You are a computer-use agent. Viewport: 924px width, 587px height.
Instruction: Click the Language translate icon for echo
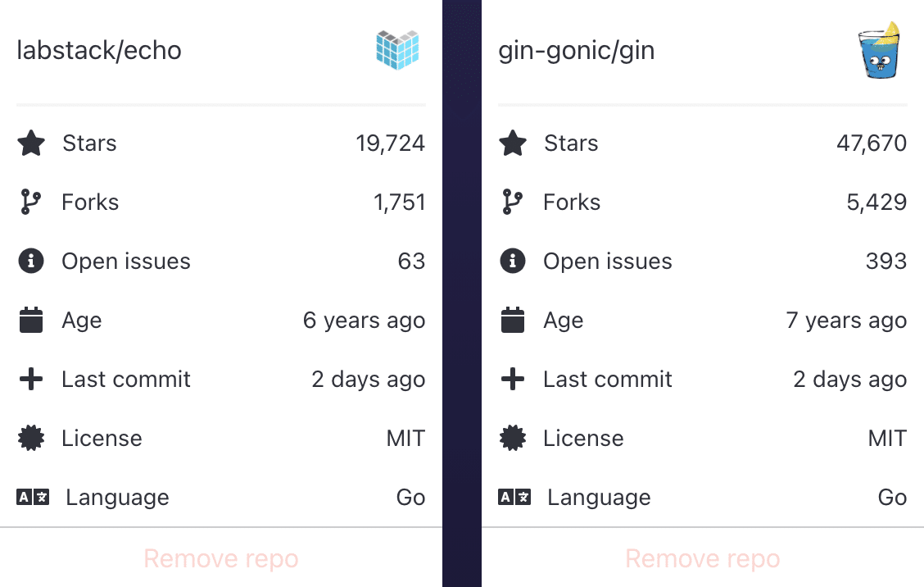coord(33,498)
